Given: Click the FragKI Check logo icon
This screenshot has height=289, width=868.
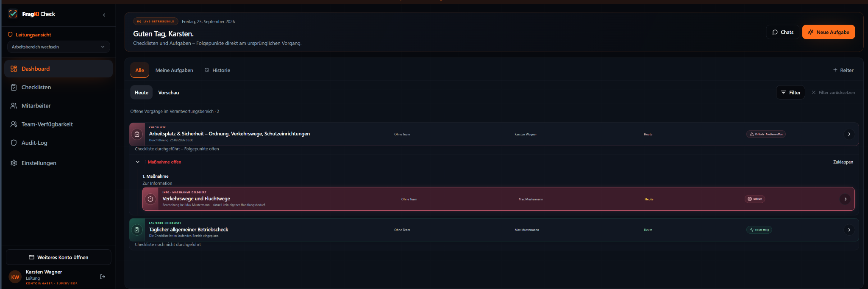Looking at the screenshot, I should click(13, 14).
